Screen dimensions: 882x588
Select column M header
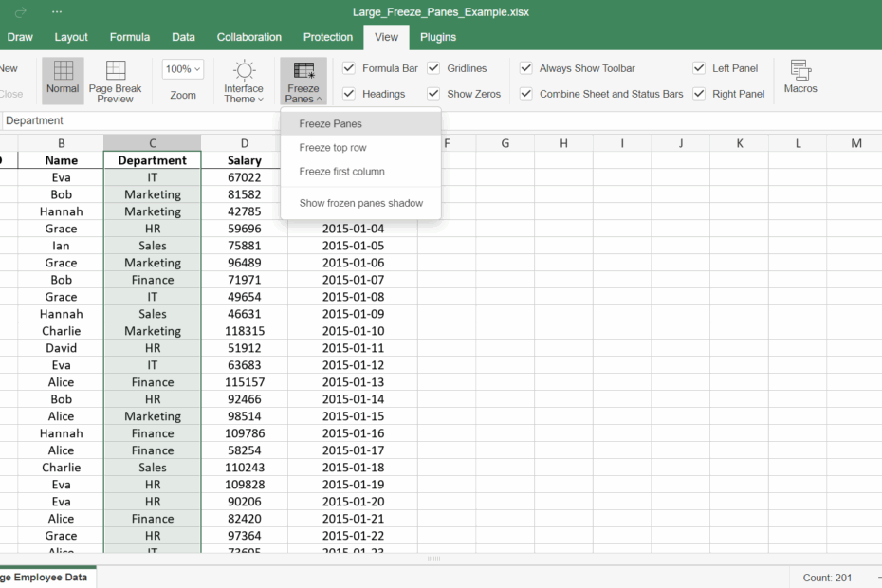point(856,143)
